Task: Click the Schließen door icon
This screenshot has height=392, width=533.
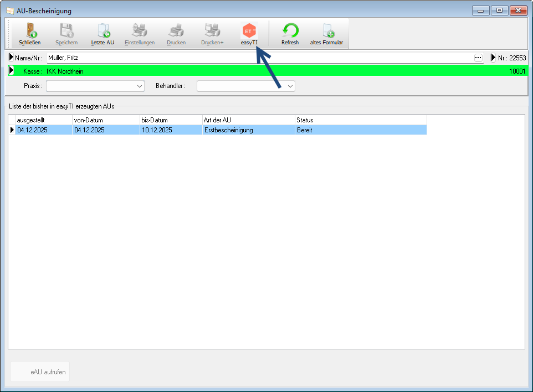Action: point(29,31)
